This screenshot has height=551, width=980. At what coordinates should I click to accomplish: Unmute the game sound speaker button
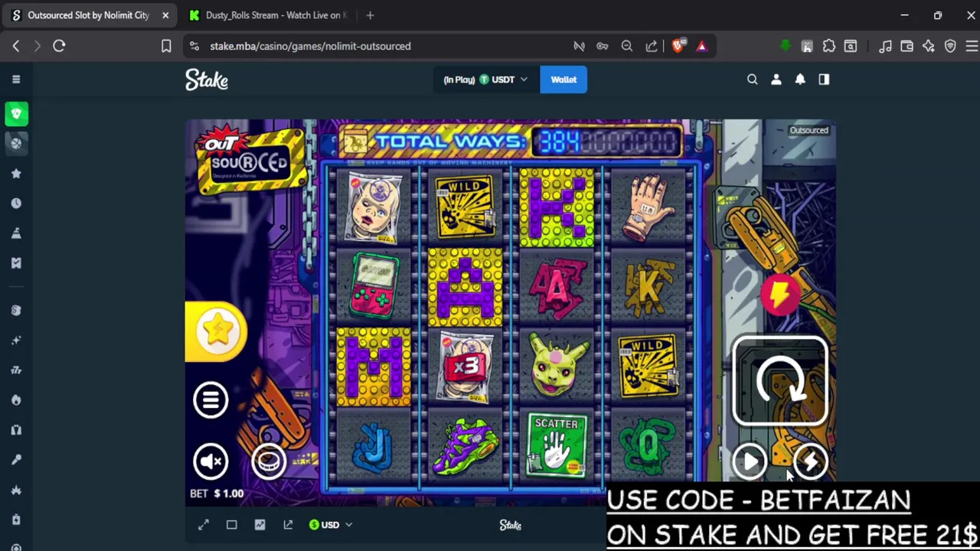point(211,461)
